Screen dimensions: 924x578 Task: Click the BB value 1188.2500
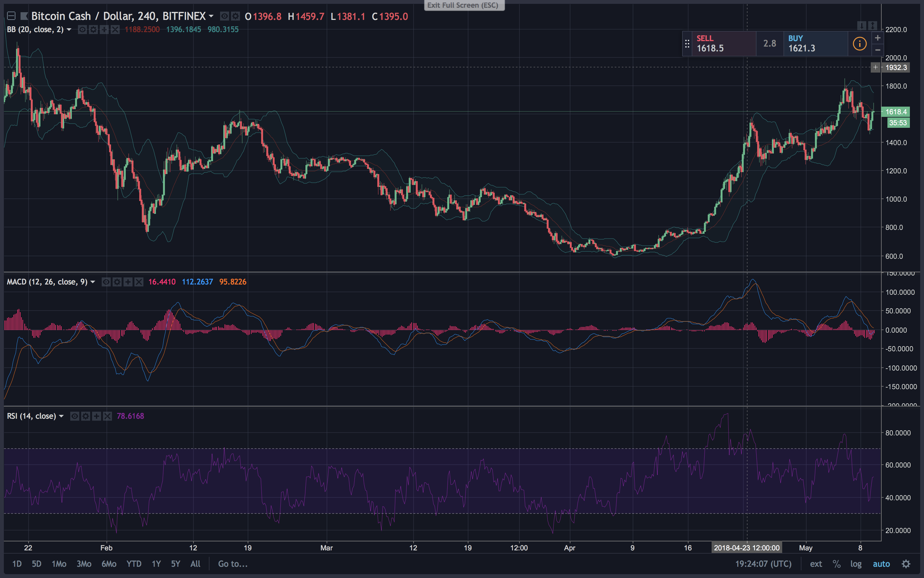click(x=142, y=30)
